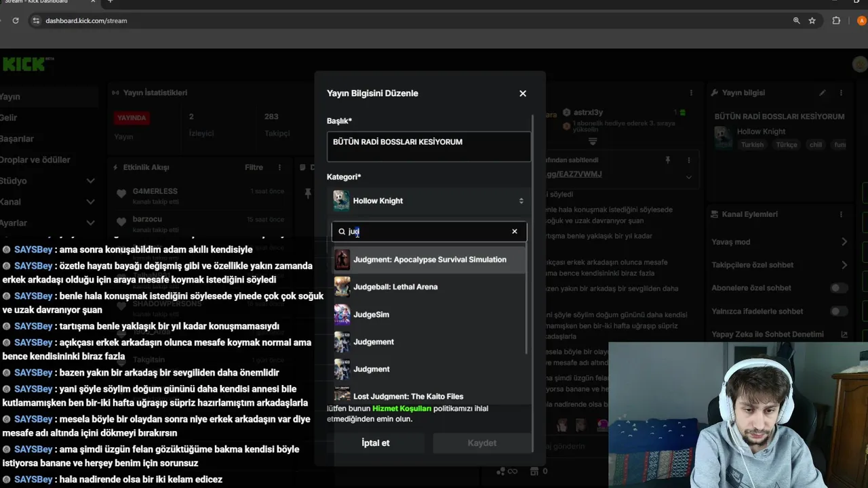Bookmark this page with the star icon
868x488 pixels.
coord(812,20)
